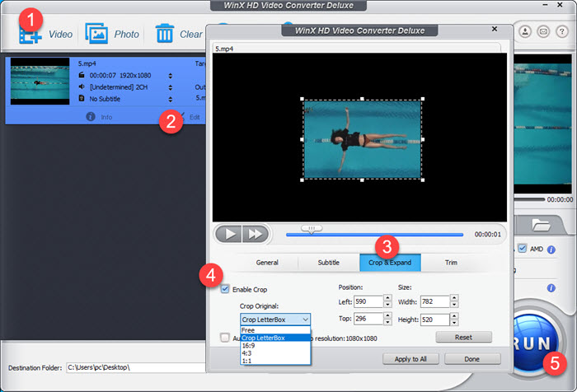Open the output folder icon
The height and width of the screenshot is (392, 577).
pos(541,224)
